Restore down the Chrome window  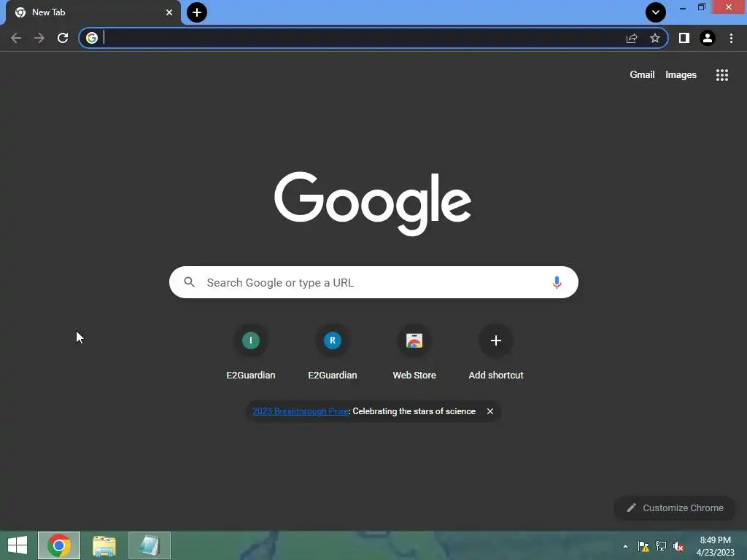pyautogui.click(x=702, y=7)
